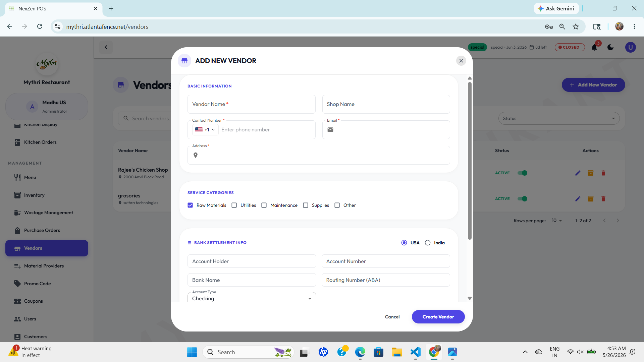Reload the vendors page
Viewport: 644px width, 362px height.
[x=40, y=26]
